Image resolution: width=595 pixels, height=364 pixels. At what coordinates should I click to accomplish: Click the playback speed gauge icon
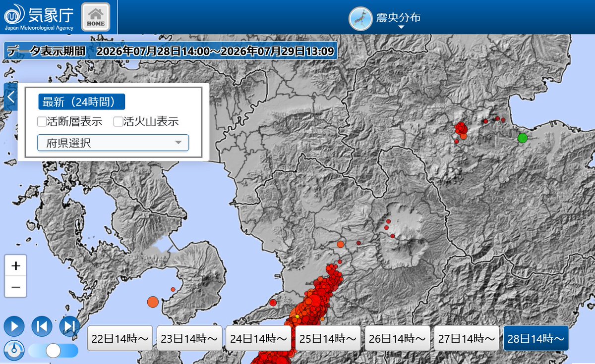(14, 350)
